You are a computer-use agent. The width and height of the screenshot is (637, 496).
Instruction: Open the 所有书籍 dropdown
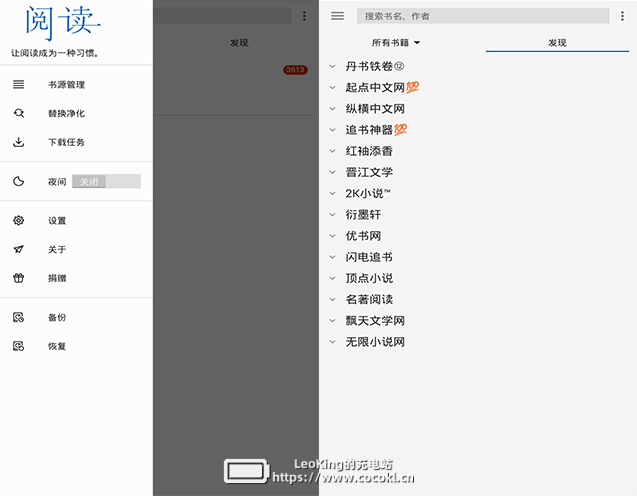(x=396, y=43)
